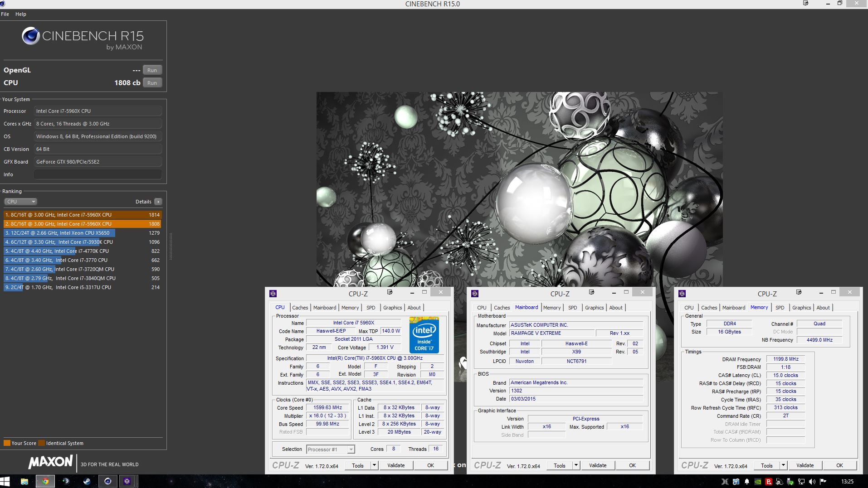Click the RAMPAGE V EXTREME model field
The image size is (868, 488).
pos(552,333)
